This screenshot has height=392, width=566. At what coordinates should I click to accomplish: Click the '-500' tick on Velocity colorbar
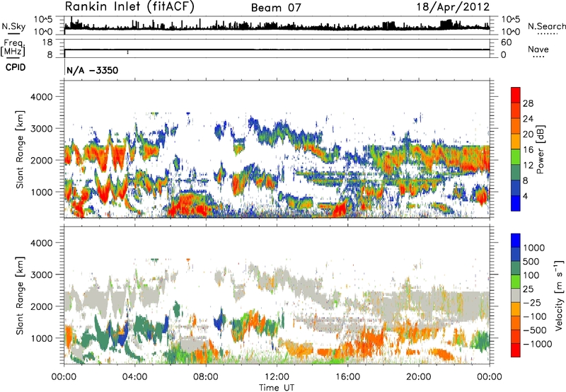(534, 330)
